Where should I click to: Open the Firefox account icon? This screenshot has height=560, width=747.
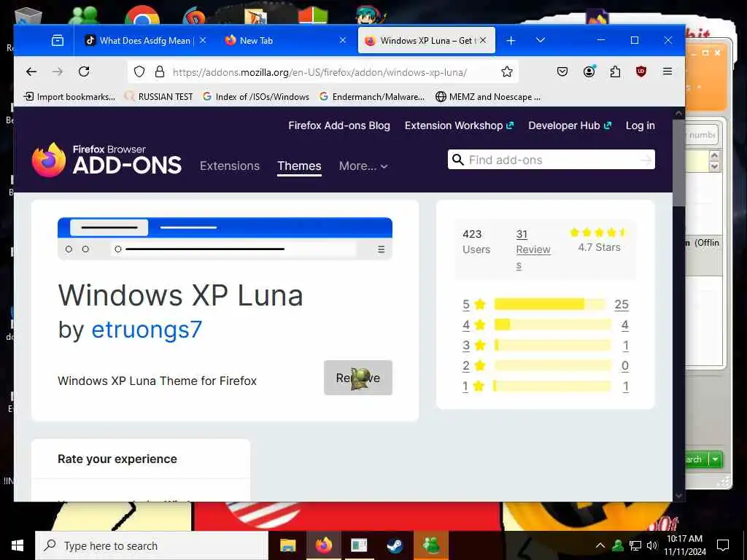click(x=589, y=71)
